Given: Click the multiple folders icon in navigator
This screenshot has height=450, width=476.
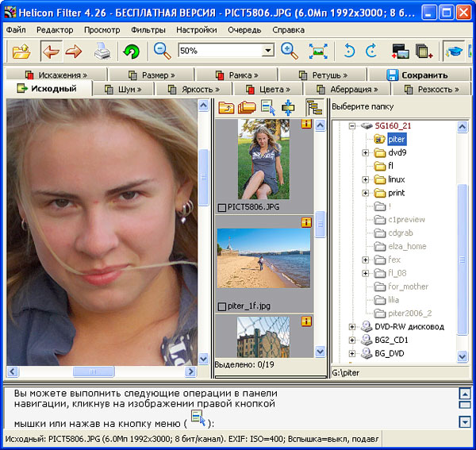Looking at the screenshot, I should tap(247, 107).
